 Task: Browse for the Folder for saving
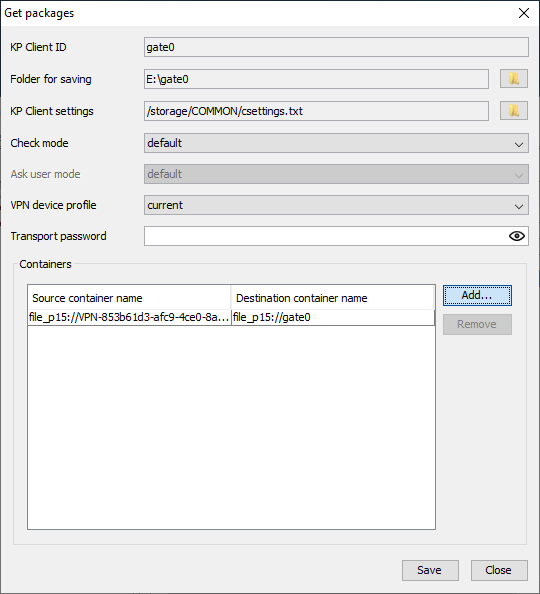coord(513,79)
